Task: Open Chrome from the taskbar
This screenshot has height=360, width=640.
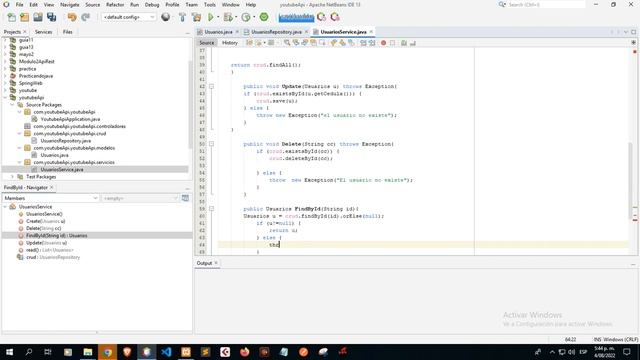Action: (x=107, y=352)
